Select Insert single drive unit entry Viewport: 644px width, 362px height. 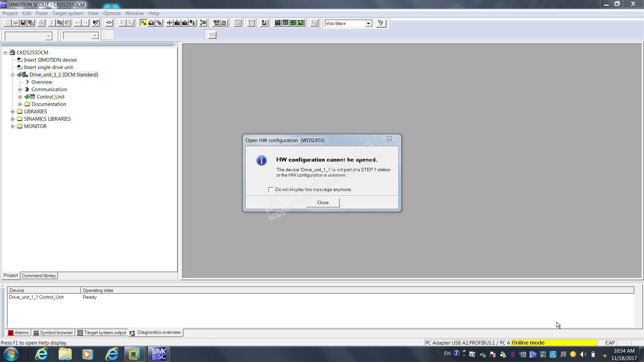[48, 67]
